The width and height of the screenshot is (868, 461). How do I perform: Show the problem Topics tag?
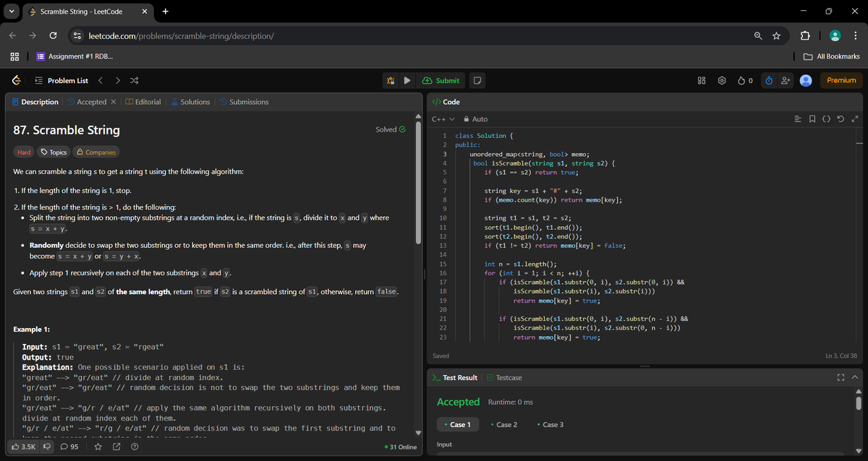click(x=54, y=152)
